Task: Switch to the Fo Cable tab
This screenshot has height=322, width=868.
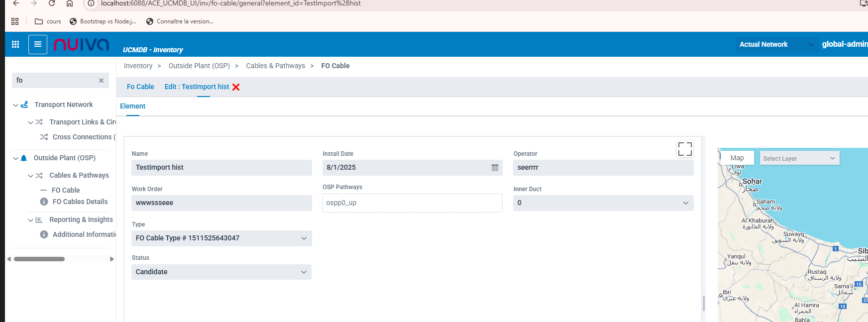Action: click(x=140, y=87)
